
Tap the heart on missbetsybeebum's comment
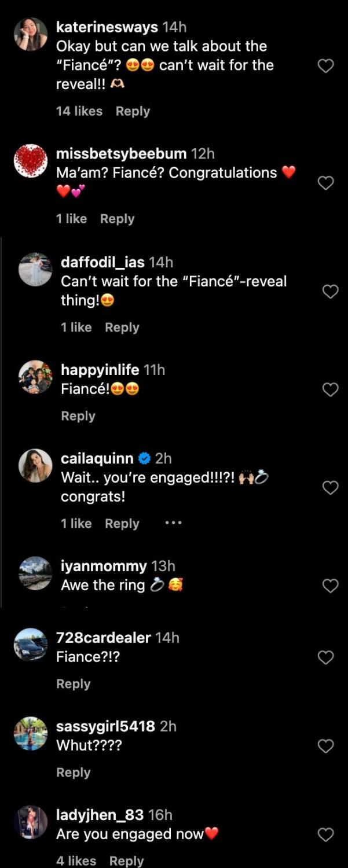pyautogui.click(x=326, y=182)
